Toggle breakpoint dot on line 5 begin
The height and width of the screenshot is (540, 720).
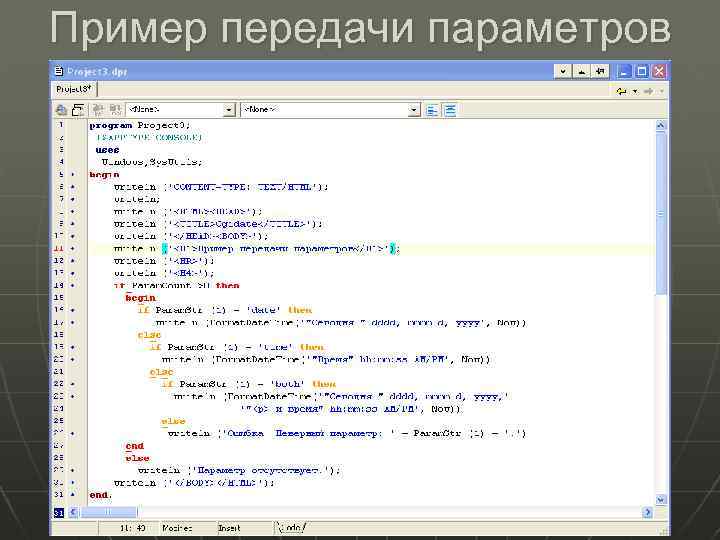(73, 174)
